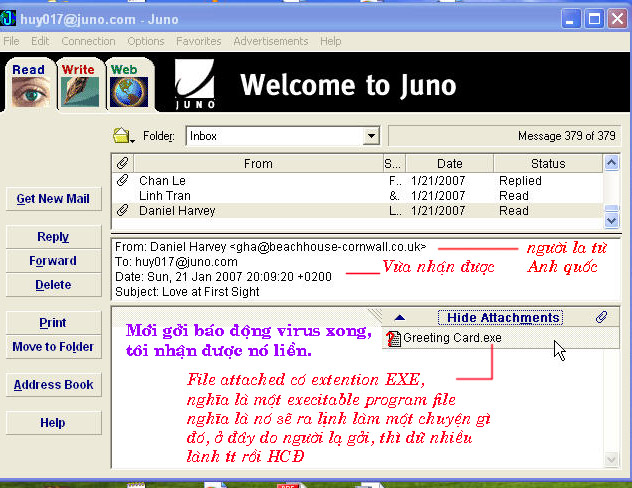632x488 pixels.
Task: Click the From sender line in header
Action: pos(270,247)
